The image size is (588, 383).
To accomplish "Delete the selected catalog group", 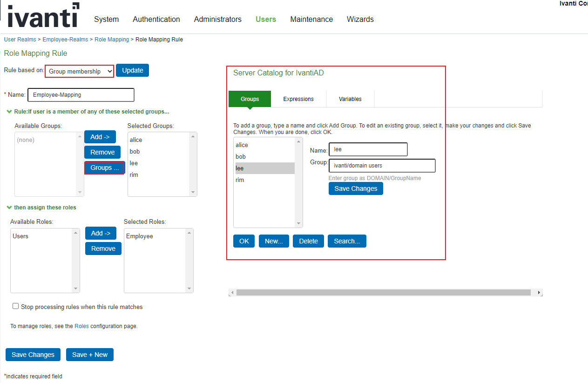I will pyautogui.click(x=308, y=241).
